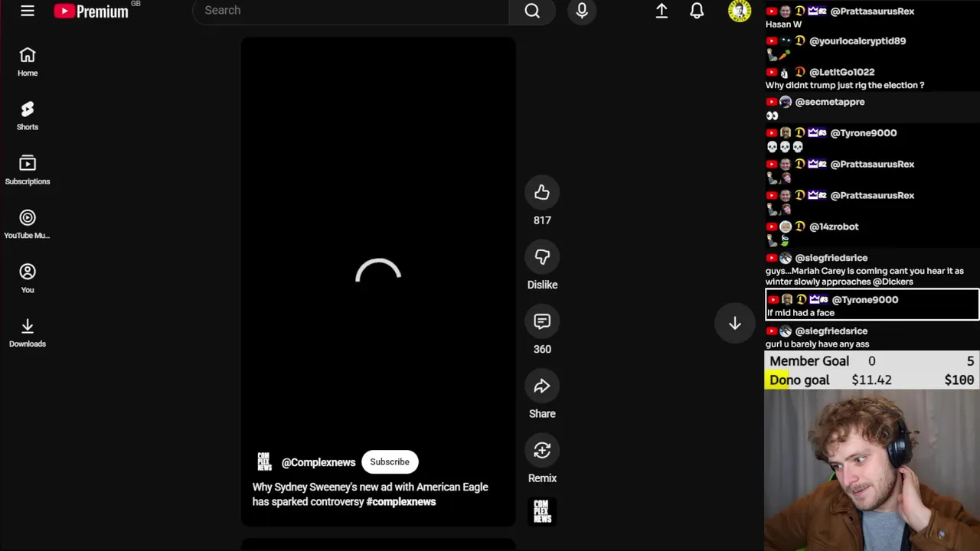
Task: Share the Short using arrow icon
Action: (x=542, y=386)
